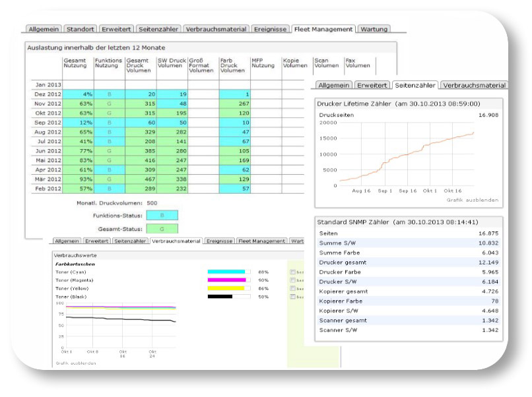Click the cyan toner level bar
532x397 pixels.
(228, 272)
